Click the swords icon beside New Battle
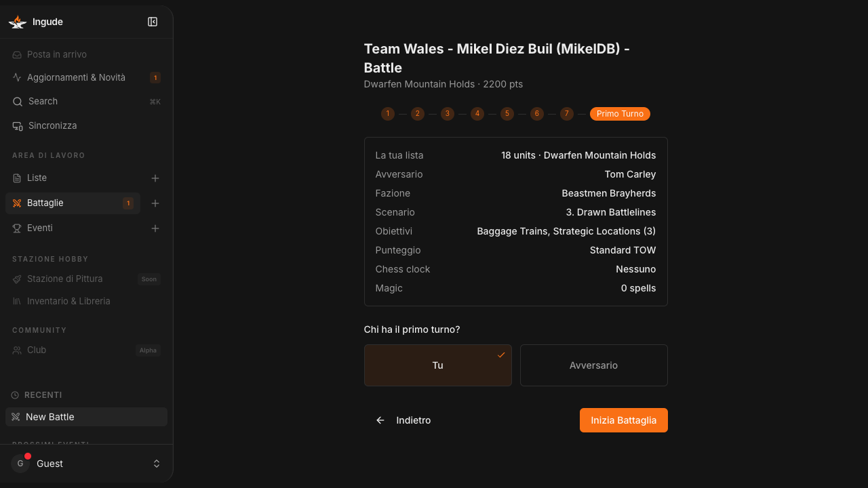 (x=16, y=417)
